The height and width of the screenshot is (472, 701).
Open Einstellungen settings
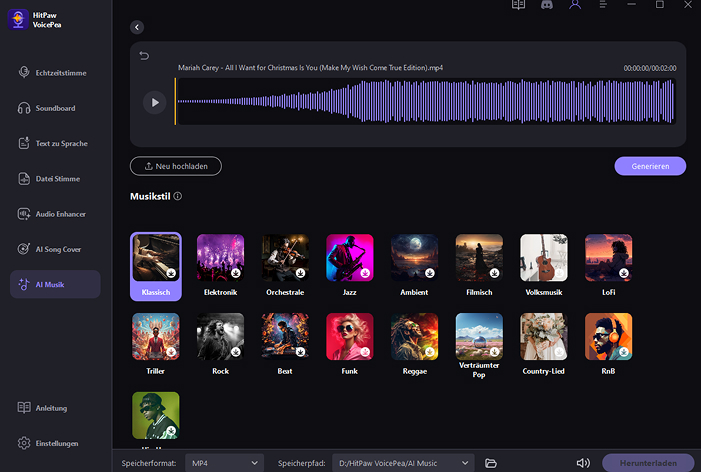[48, 443]
